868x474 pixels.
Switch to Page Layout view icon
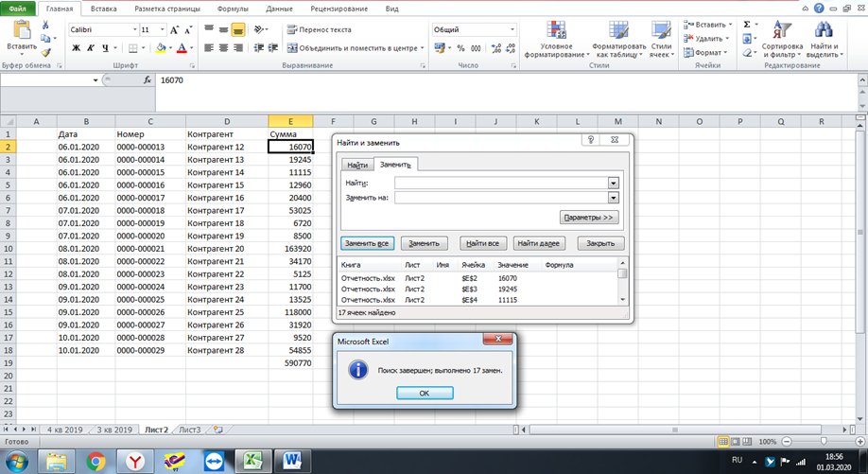(x=735, y=441)
